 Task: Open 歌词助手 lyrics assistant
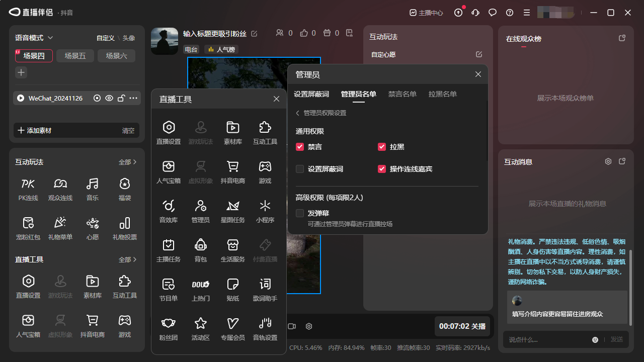(x=265, y=290)
